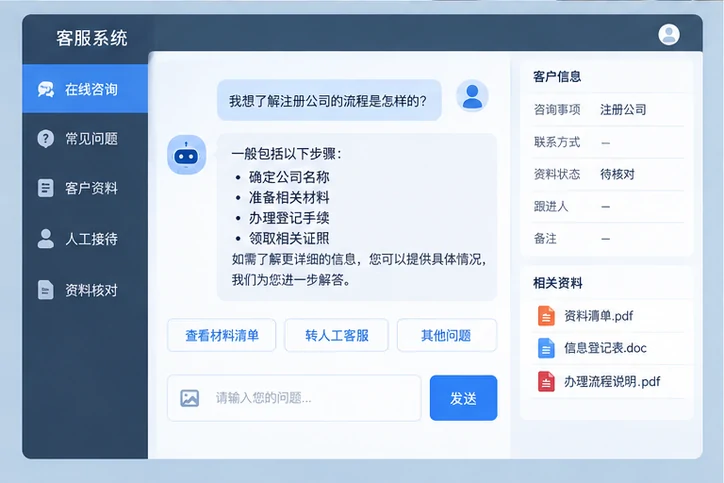Click the 资料状态 field label
The height and width of the screenshot is (483, 724).
557,174
